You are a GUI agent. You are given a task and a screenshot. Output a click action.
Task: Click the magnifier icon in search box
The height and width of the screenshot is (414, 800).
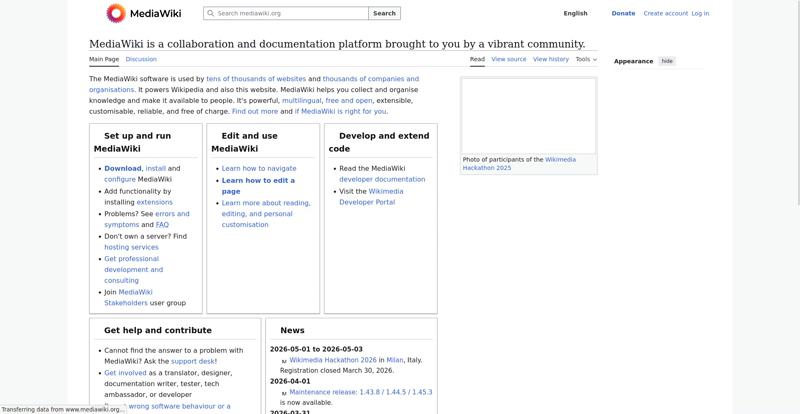pos(210,14)
